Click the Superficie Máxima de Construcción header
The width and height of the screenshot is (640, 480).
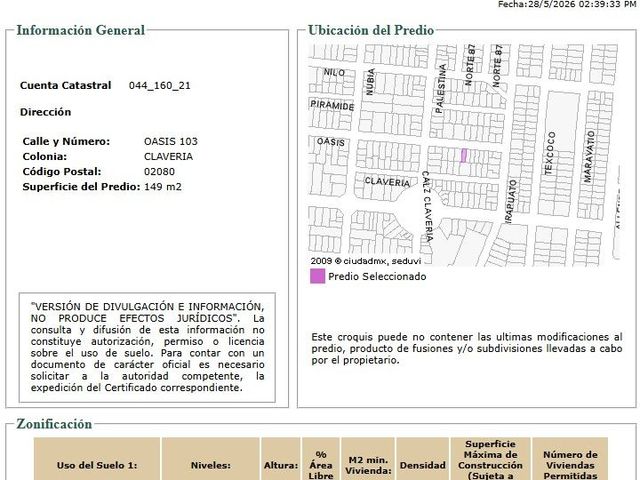pyautogui.click(x=490, y=460)
